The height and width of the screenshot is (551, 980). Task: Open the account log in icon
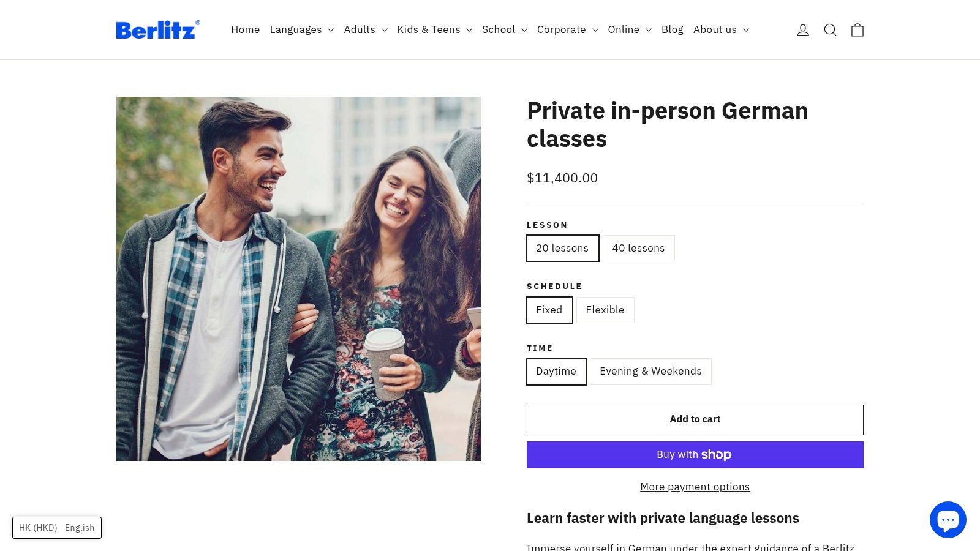click(803, 29)
